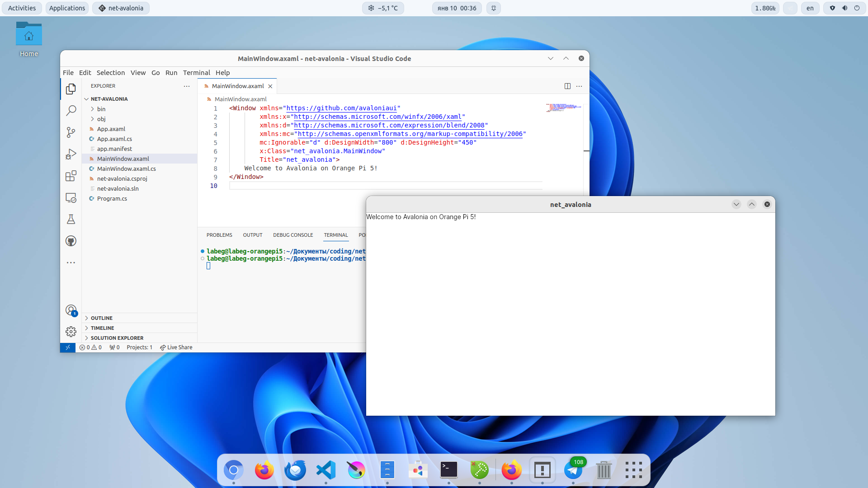The image size is (868, 488).
Task: Open the Selection menu
Action: pyautogui.click(x=111, y=73)
